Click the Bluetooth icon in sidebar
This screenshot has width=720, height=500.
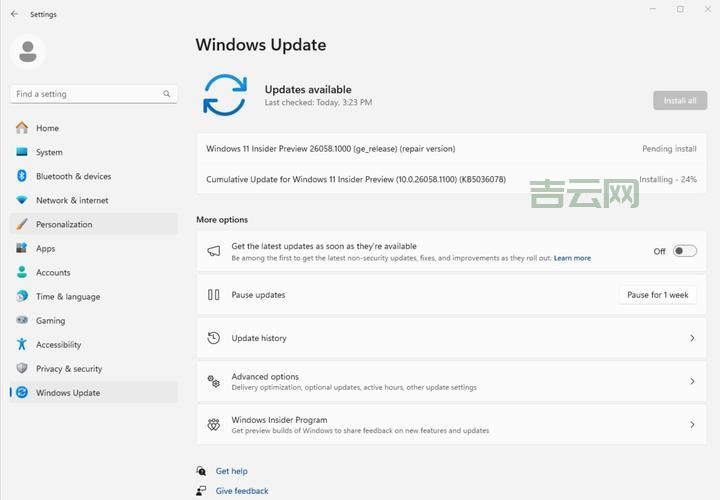click(x=22, y=176)
